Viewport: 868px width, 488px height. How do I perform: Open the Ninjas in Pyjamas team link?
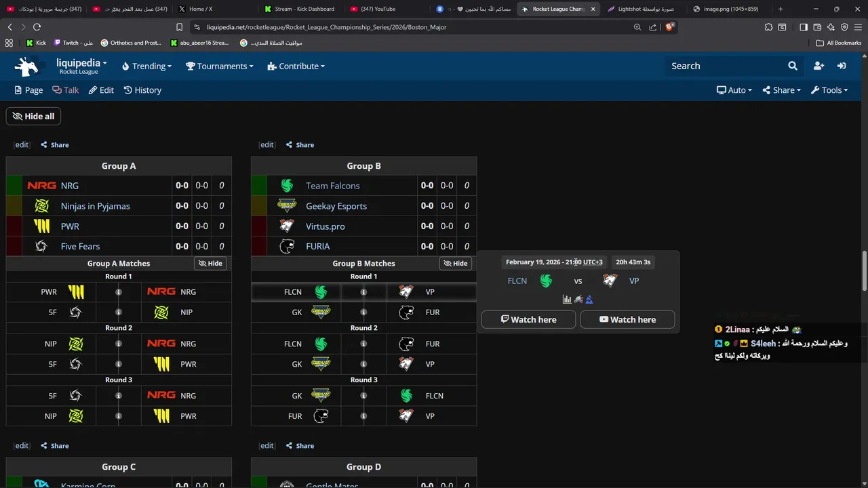point(95,206)
